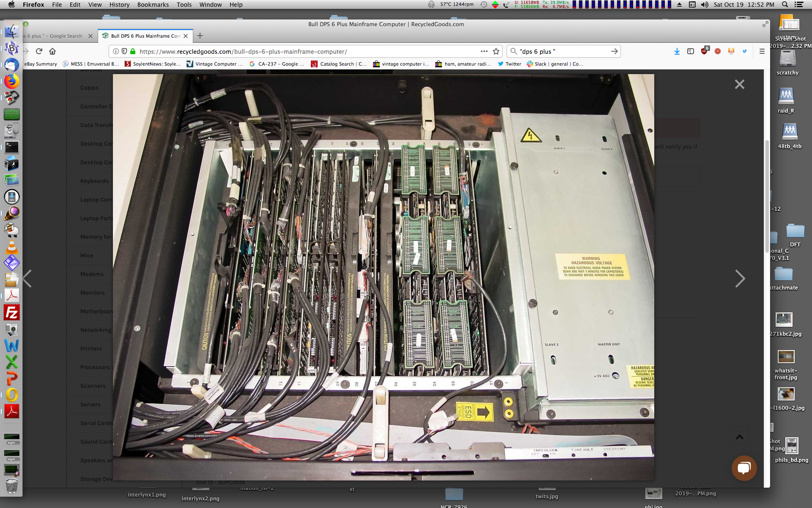Screen dimensions: 812x508
Task: Click the home button in toolbar
Action: click(x=52, y=51)
